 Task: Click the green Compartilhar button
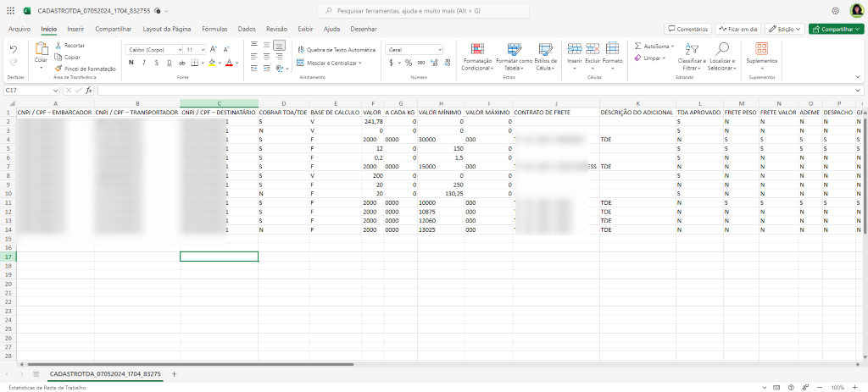tap(835, 29)
